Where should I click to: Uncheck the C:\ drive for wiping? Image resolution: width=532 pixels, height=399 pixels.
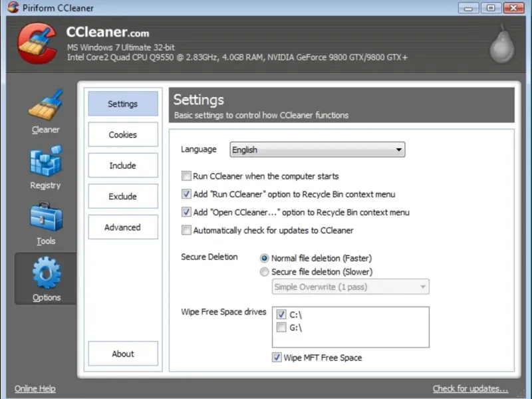click(x=281, y=314)
